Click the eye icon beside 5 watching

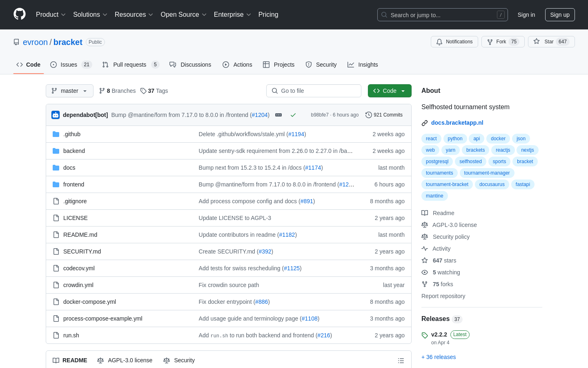[425, 272]
